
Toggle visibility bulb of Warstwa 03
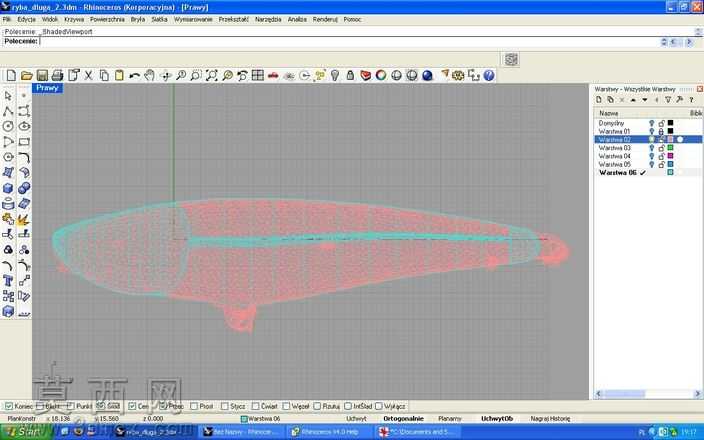(651, 148)
